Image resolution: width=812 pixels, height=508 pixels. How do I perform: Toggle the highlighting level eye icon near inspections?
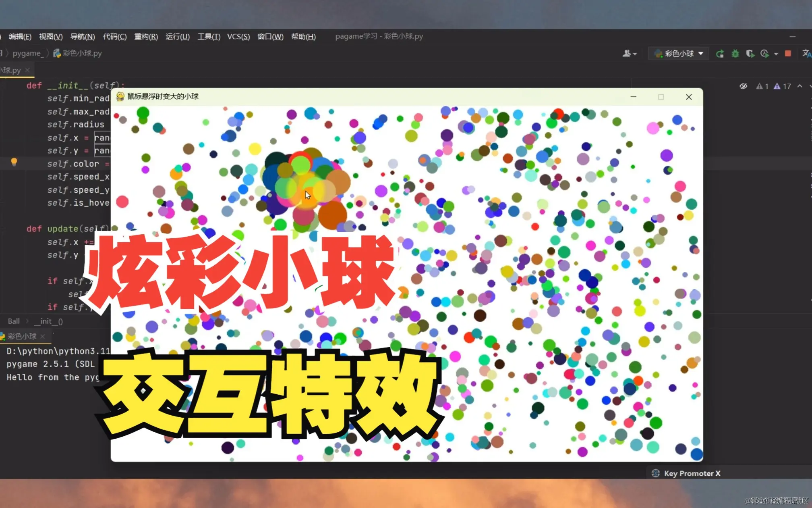pyautogui.click(x=743, y=86)
